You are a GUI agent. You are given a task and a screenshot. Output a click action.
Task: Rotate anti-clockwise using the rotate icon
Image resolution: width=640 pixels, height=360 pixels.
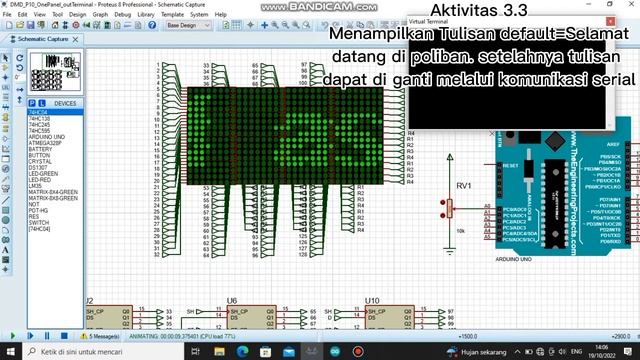click(20, 68)
